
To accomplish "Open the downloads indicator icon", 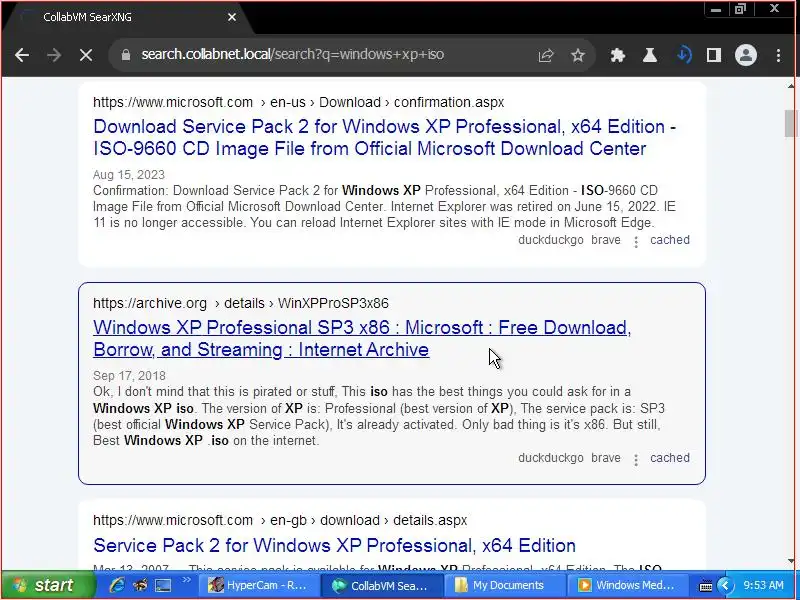I will pyautogui.click(x=684, y=55).
